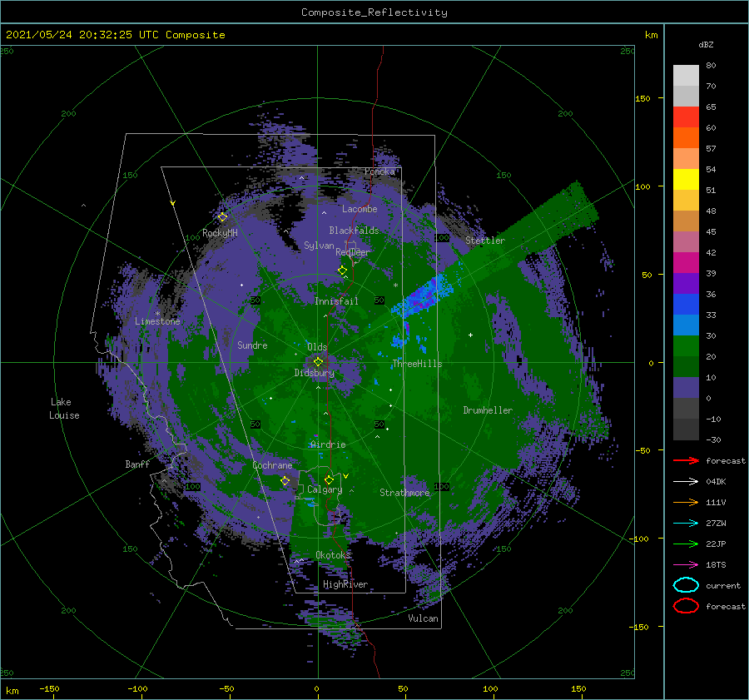Click the 04DK legend label

[716, 482]
